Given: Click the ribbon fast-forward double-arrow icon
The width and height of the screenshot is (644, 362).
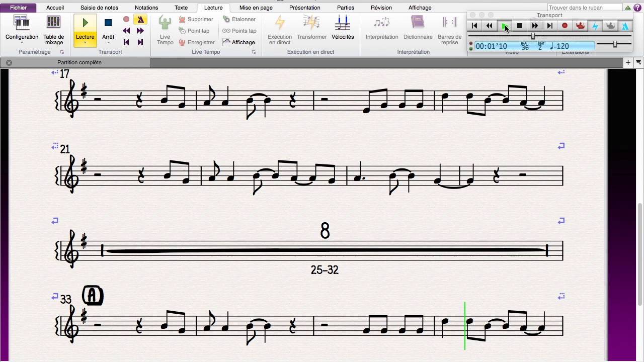Looking at the screenshot, I should click(x=140, y=31).
